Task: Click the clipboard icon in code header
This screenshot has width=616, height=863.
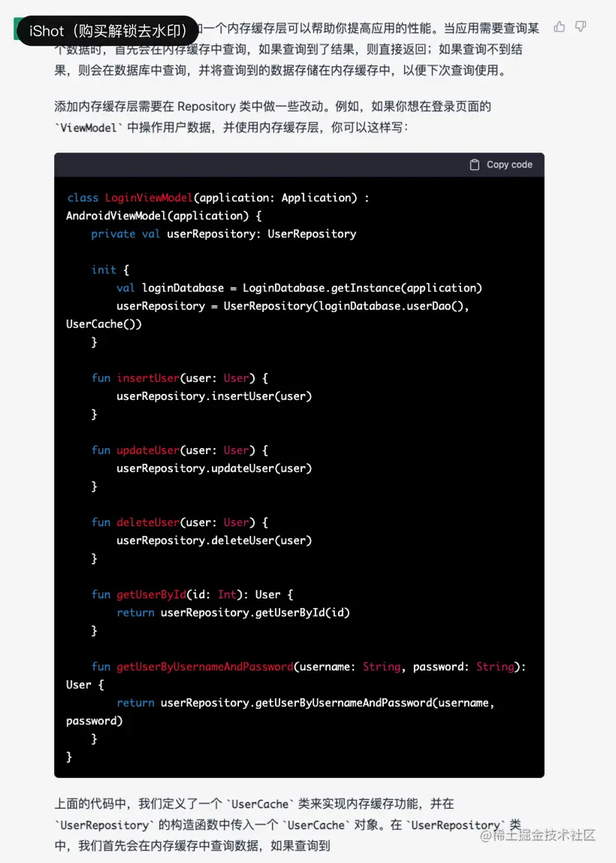Action: point(475,165)
